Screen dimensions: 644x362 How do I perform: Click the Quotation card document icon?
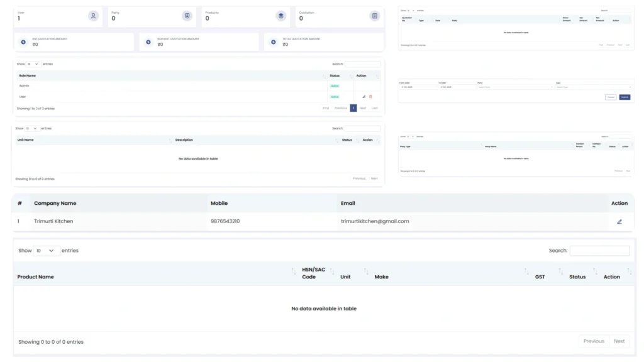(x=375, y=16)
